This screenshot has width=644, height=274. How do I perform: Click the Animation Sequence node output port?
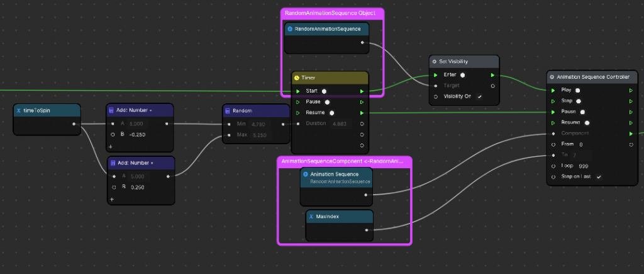click(365, 195)
